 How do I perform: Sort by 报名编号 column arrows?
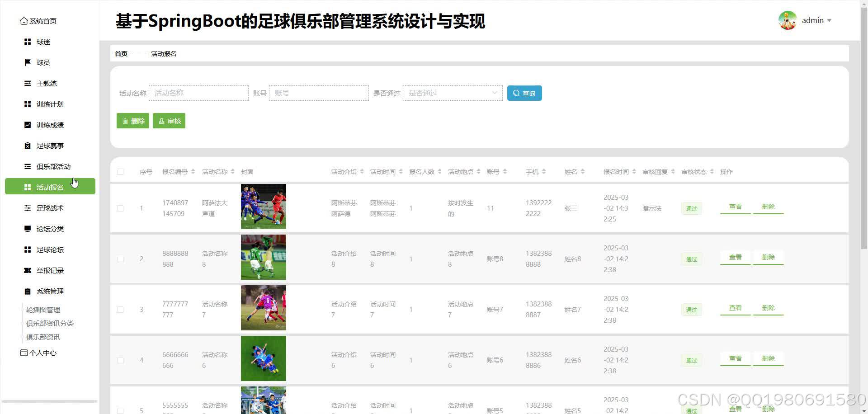coord(193,172)
